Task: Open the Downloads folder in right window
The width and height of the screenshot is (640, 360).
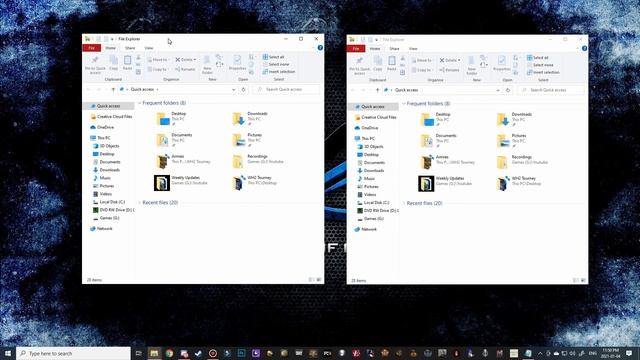Action: (514, 120)
